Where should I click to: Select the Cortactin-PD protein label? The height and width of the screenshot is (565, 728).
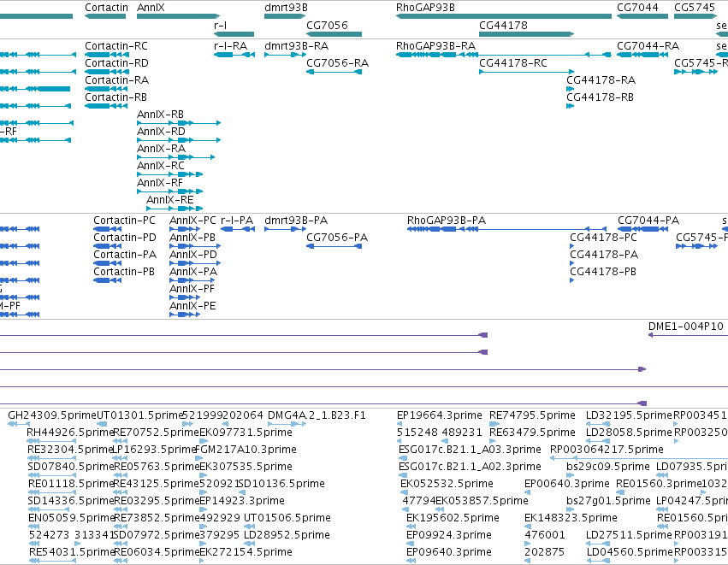tap(125, 238)
